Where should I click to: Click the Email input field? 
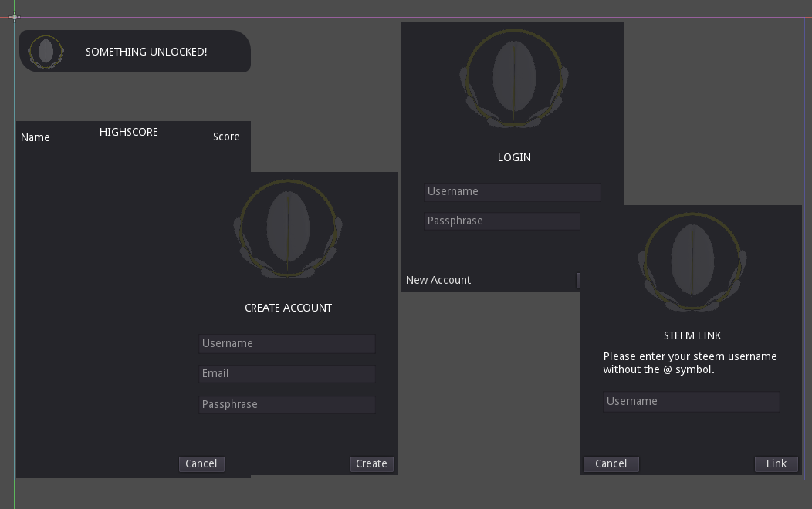point(287,374)
